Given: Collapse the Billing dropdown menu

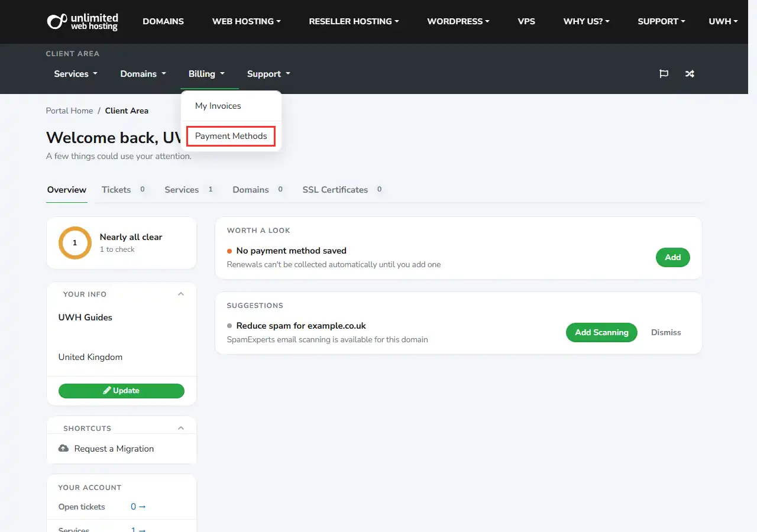Looking at the screenshot, I should pos(206,74).
